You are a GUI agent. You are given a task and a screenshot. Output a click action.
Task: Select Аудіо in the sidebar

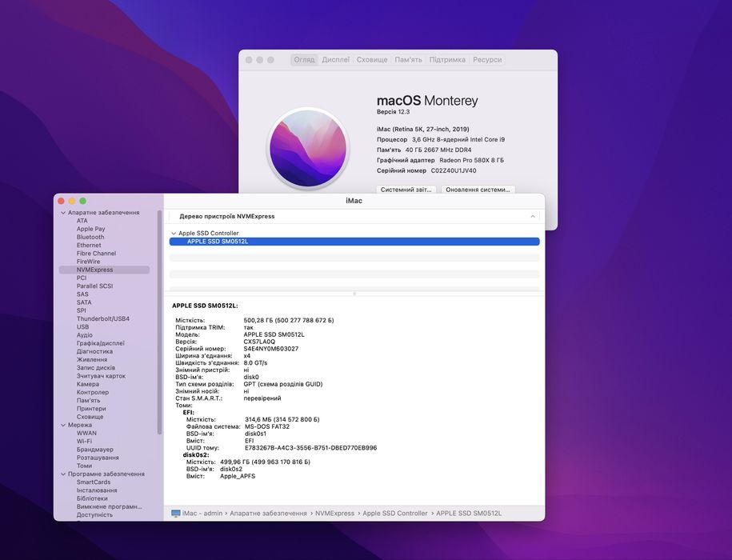pyautogui.click(x=85, y=335)
